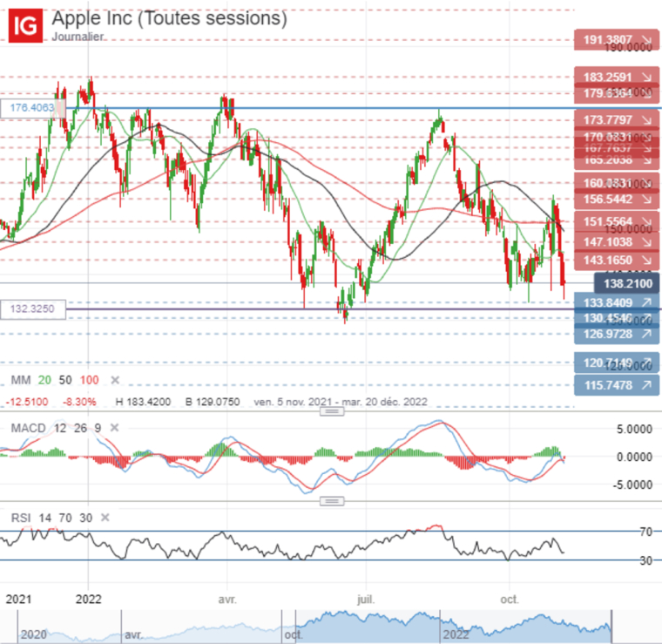Click the avr. date axis label
This screenshot has width=662, height=644.
227,600
